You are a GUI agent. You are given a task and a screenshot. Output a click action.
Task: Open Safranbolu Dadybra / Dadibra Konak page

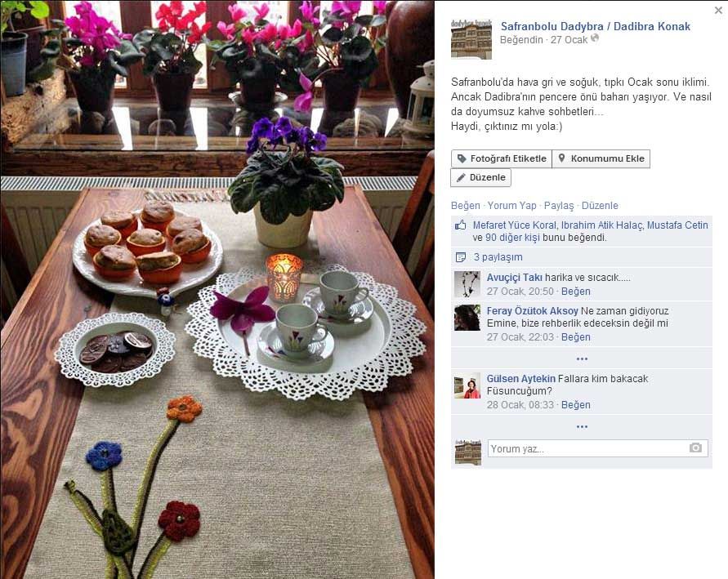(595, 26)
